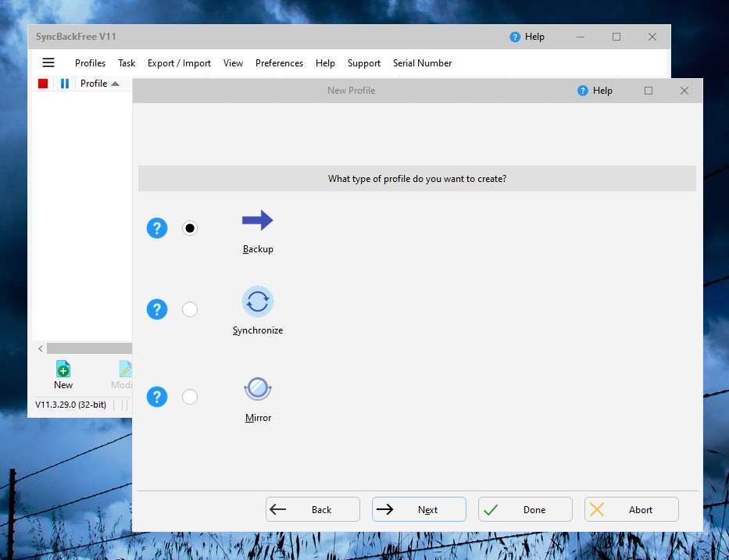Open the Task menu
The height and width of the screenshot is (560, 729).
(x=127, y=62)
